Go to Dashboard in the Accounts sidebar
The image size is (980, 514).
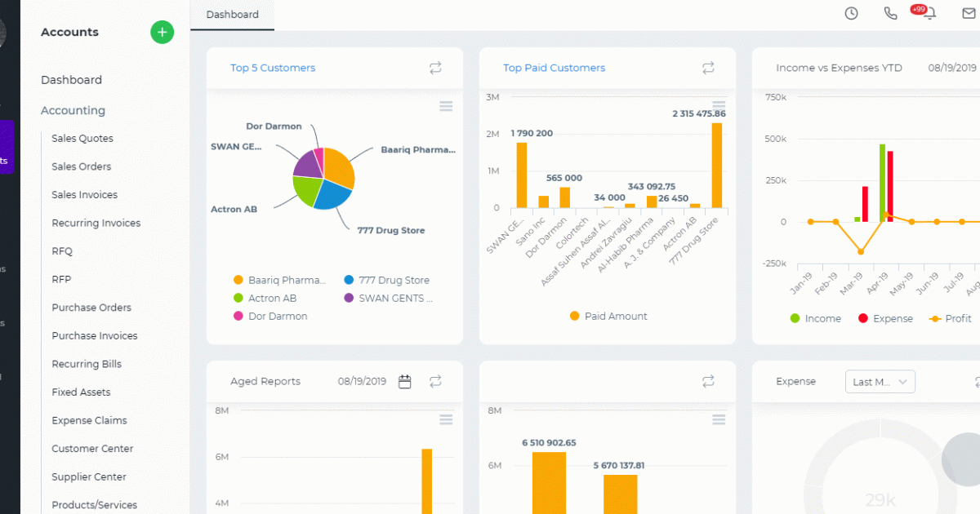click(71, 80)
